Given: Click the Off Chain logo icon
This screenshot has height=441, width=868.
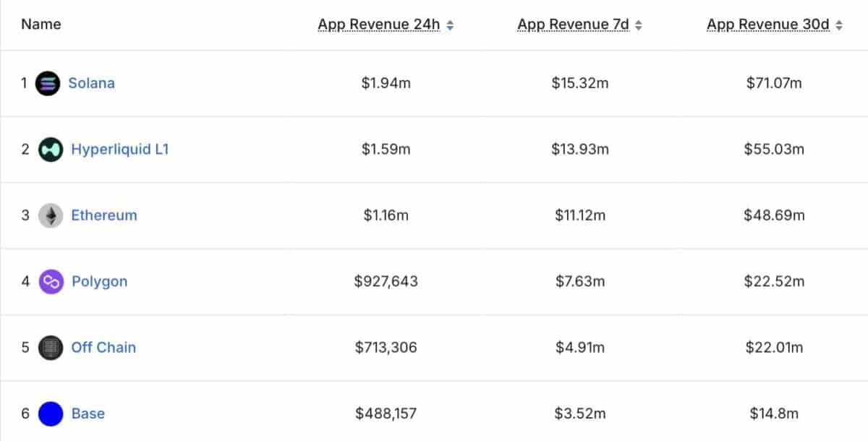Looking at the screenshot, I should (51, 348).
